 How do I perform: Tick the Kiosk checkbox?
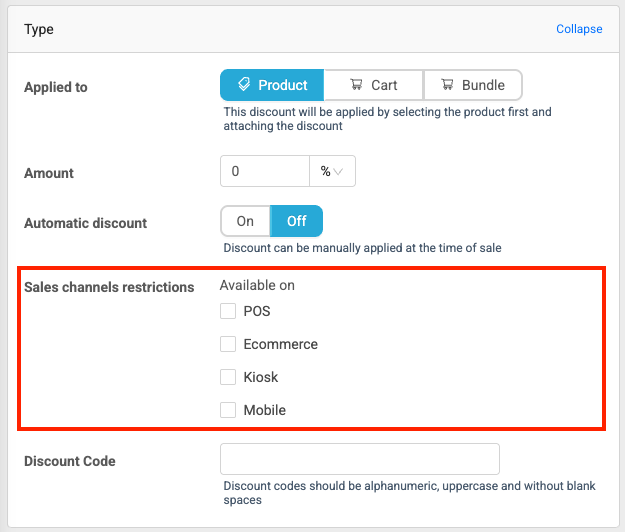tap(228, 377)
